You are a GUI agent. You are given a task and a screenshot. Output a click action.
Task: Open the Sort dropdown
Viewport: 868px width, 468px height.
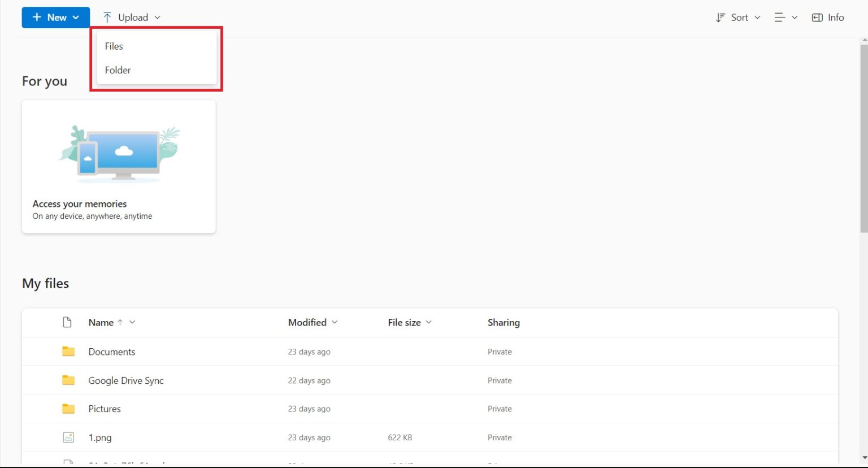point(738,18)
